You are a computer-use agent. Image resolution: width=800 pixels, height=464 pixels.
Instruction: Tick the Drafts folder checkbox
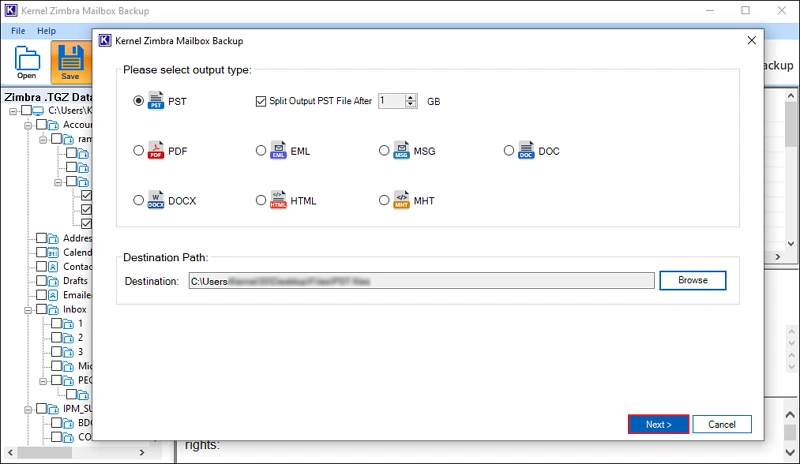click(x=41, y=280)
